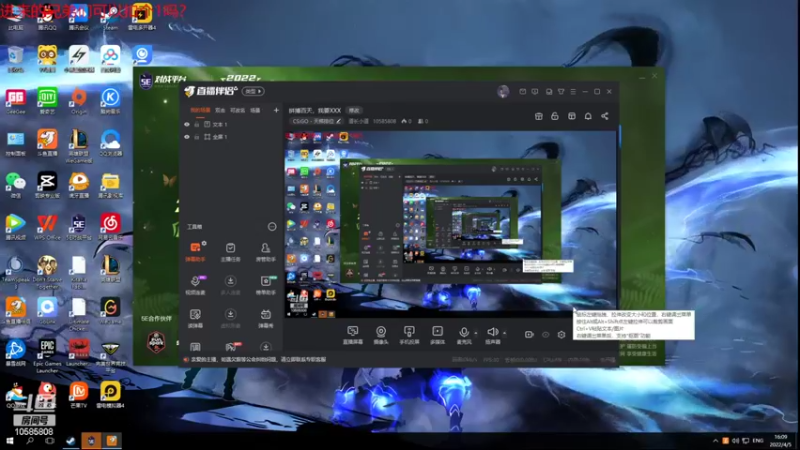Open the hamburger menu in title bar
This screenshot has height=450, width=800.
[x=573, y=92]
